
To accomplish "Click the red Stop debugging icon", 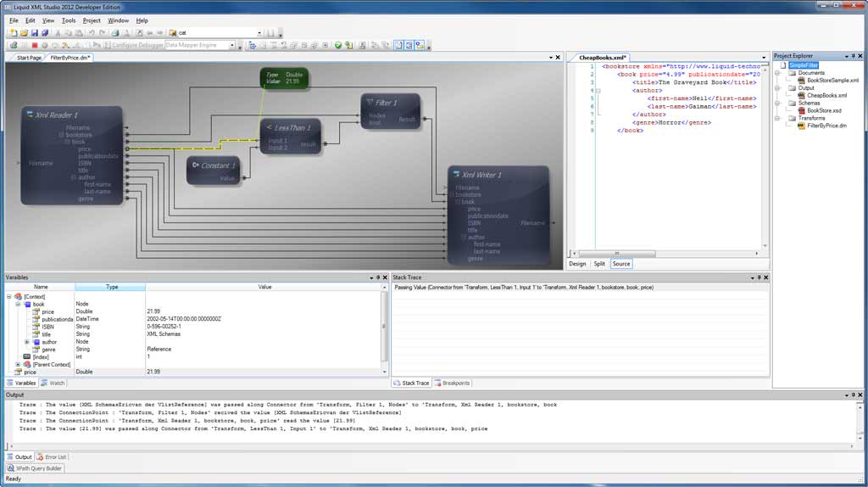I will coord(35,45).
